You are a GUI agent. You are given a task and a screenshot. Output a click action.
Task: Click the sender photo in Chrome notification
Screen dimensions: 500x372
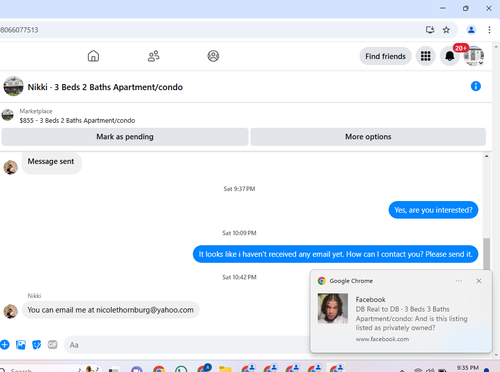(x=333, y=308)
